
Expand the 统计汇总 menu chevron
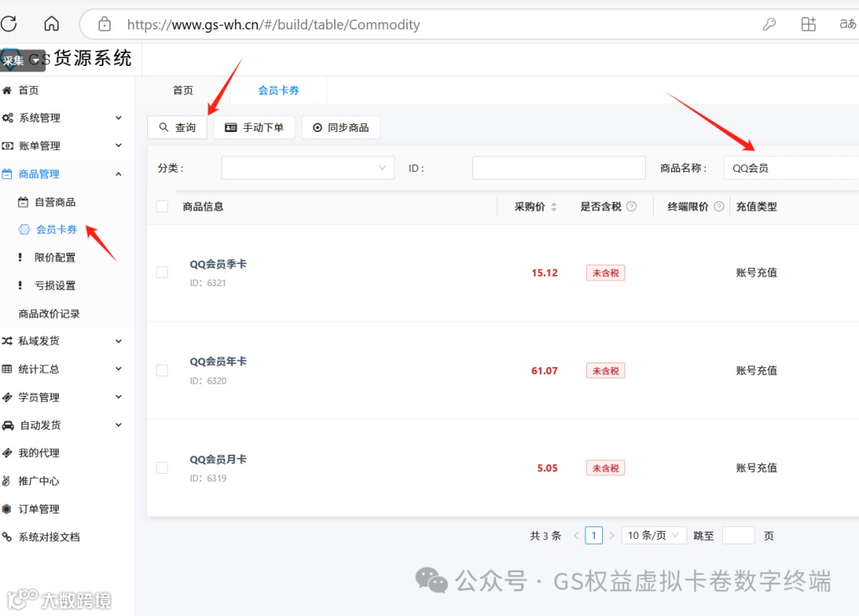pos(119,369)
